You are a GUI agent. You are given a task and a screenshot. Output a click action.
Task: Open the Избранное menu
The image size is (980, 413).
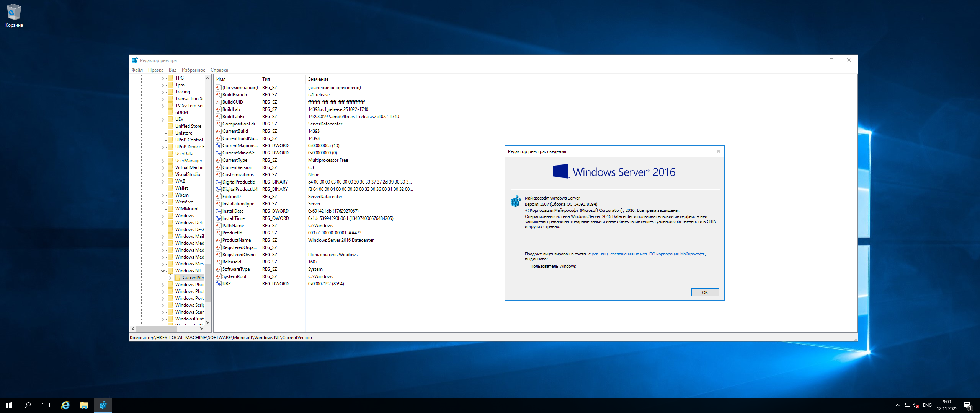pyautogui.click(x=193, y=70)
